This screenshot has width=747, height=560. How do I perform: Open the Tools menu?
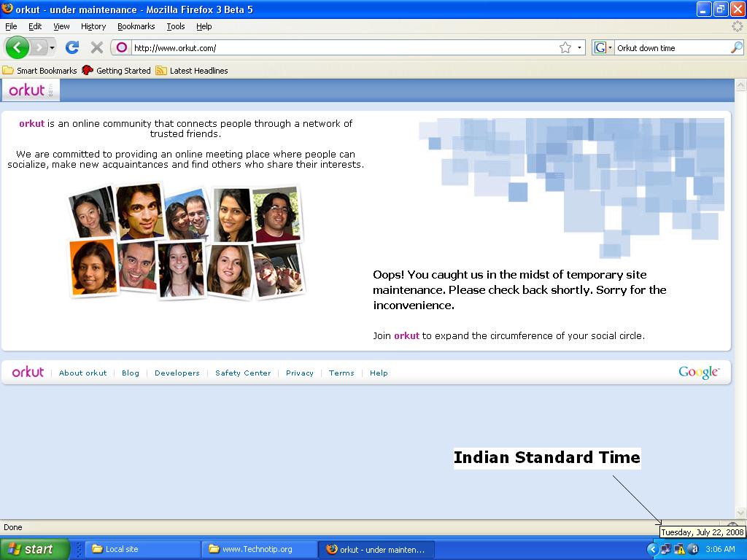(x=175, y=26)
